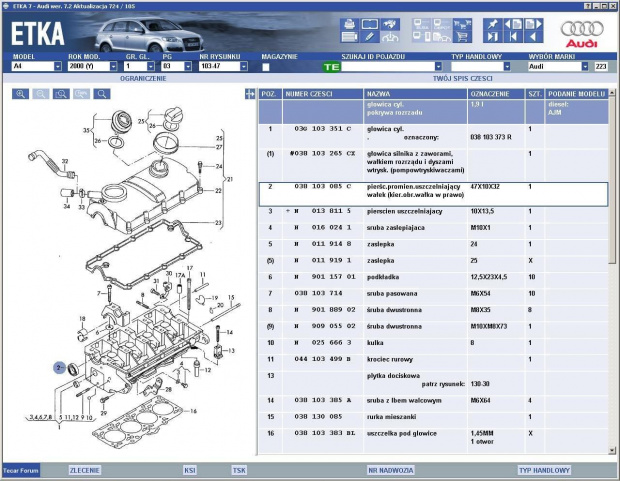Click the OZNACZENIE column header
620x481 pixels.
click(x=496, y=94)
